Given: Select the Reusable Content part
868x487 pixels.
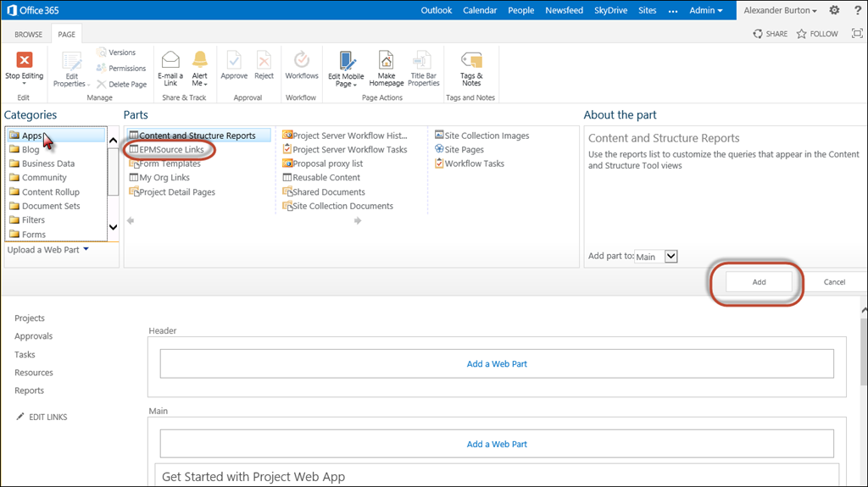Looking at the screenshot, I should pos(321,177).
